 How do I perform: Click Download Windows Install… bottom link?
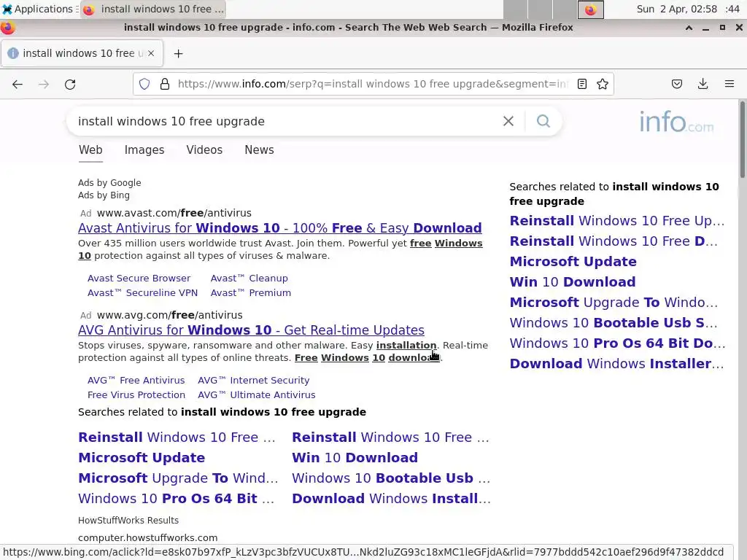click(392, 499)
